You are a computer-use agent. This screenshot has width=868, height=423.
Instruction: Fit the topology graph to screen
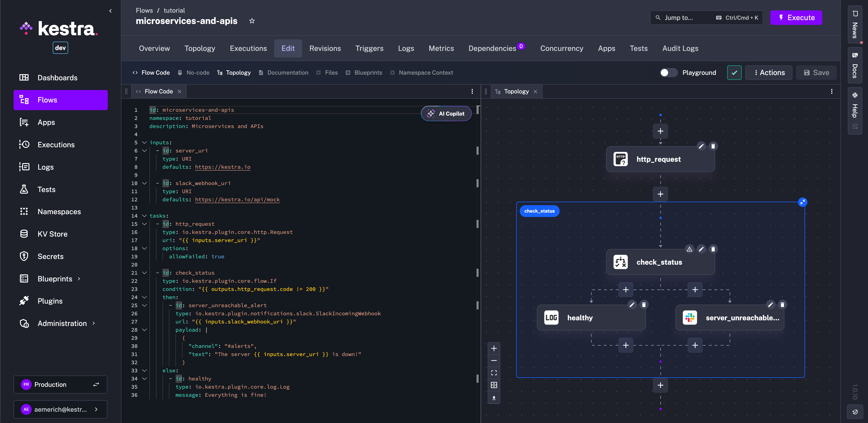click(494, 373)
